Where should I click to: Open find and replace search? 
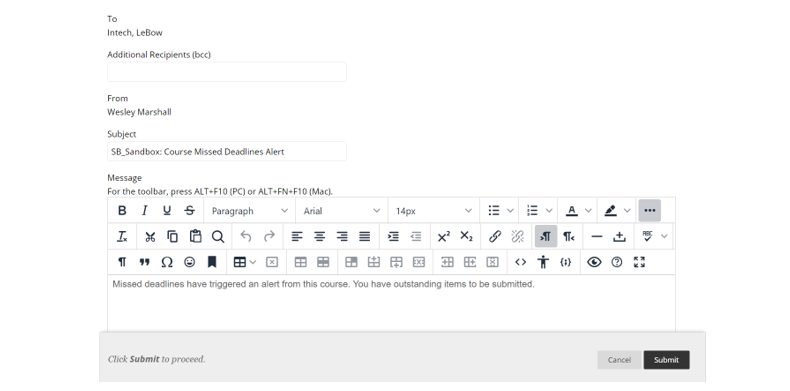(218, 236)
